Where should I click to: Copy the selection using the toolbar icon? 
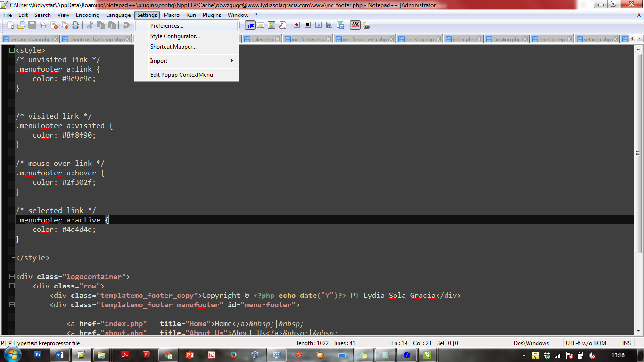(x=101, y=25)
